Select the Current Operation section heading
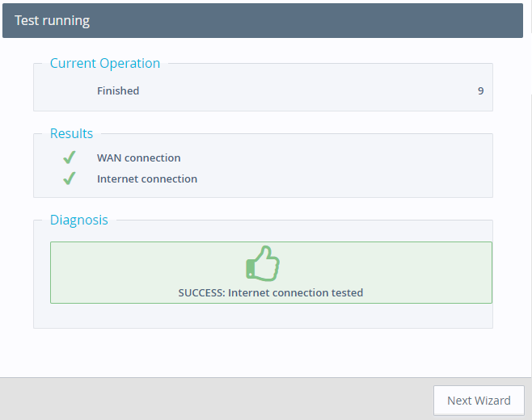532x420 pixels. (x=105, y=63)
